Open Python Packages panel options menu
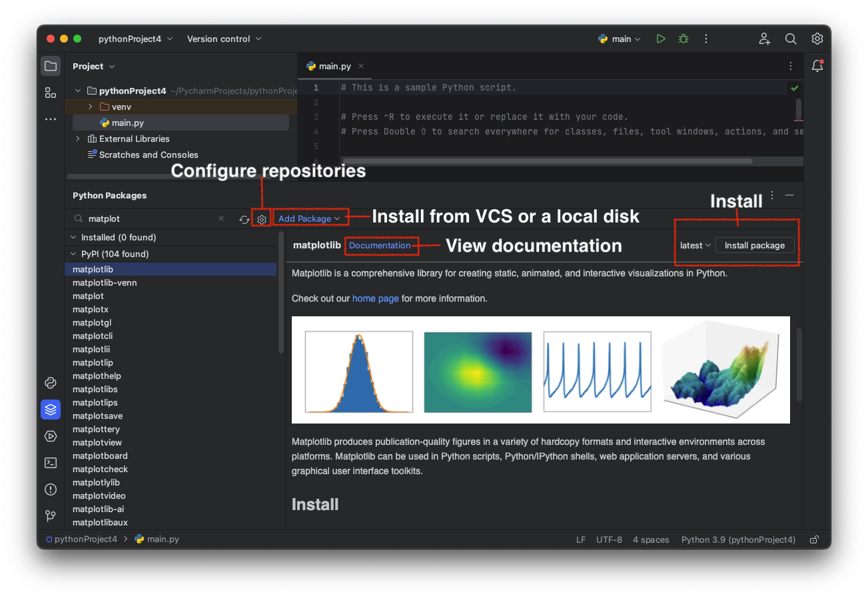 772,195
